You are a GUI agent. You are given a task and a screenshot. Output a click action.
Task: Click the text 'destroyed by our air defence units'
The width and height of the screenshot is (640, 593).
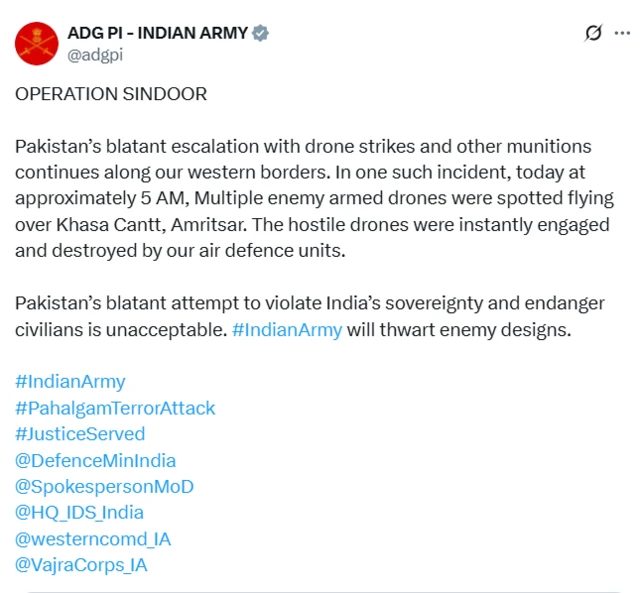[x=198, y=251]
